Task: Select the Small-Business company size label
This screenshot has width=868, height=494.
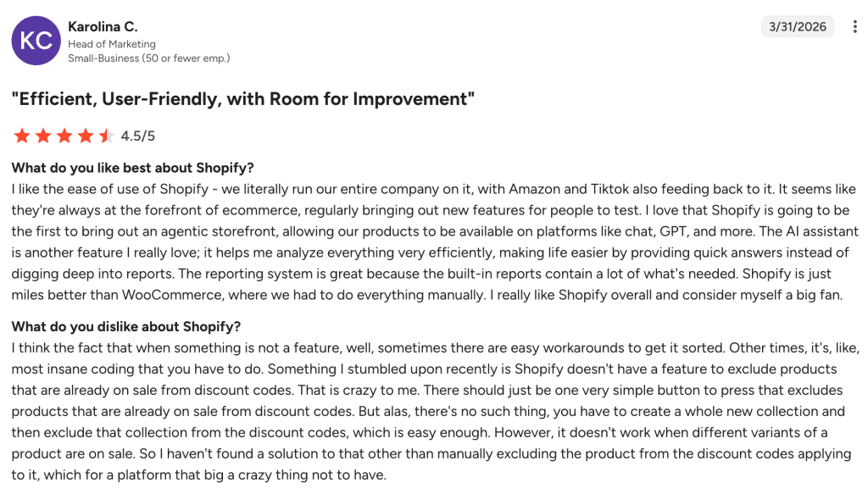Action: (148, 58)
